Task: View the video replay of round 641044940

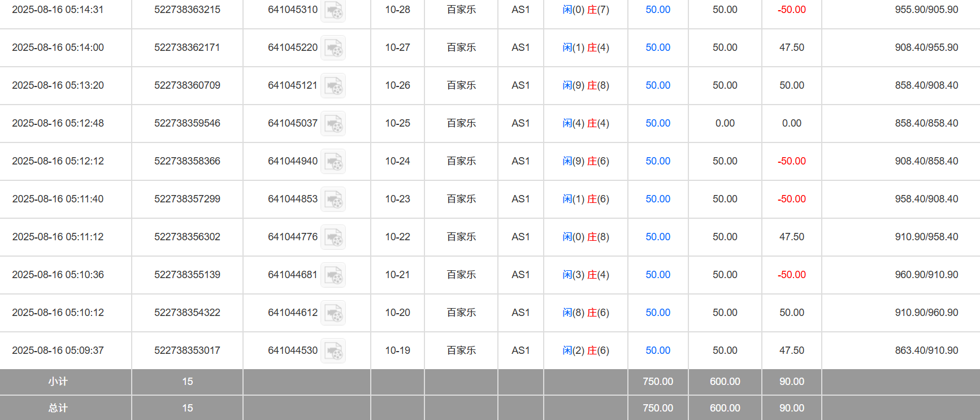Action: 333,162
